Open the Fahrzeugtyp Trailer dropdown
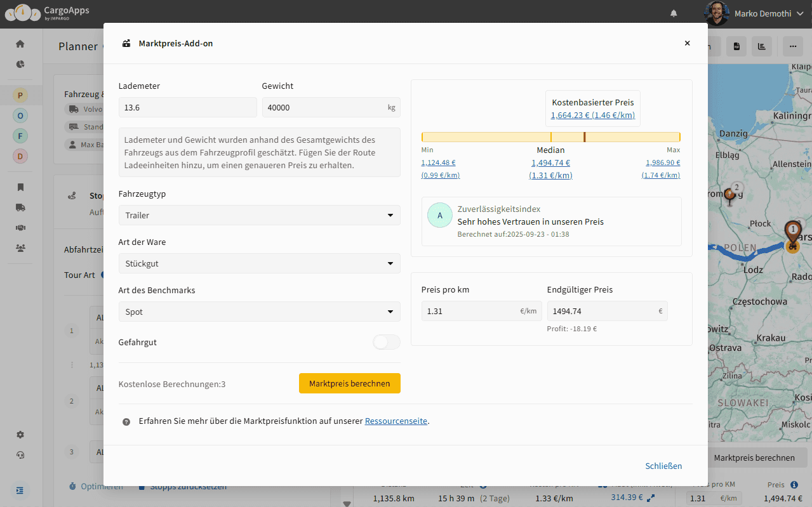Screen dimensions: 812x507 coord(259,215)
